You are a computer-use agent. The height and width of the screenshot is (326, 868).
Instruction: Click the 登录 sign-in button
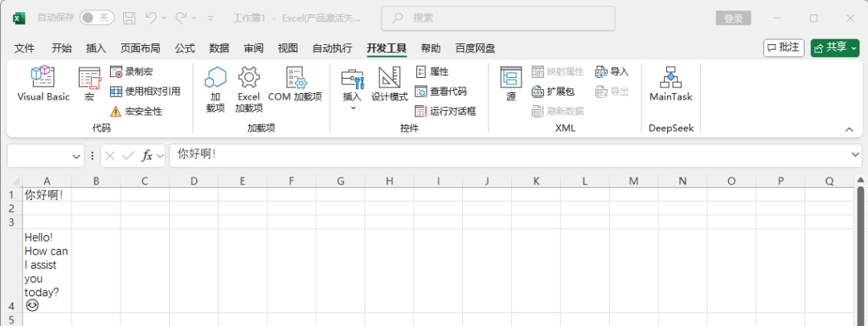pos(733,18)
